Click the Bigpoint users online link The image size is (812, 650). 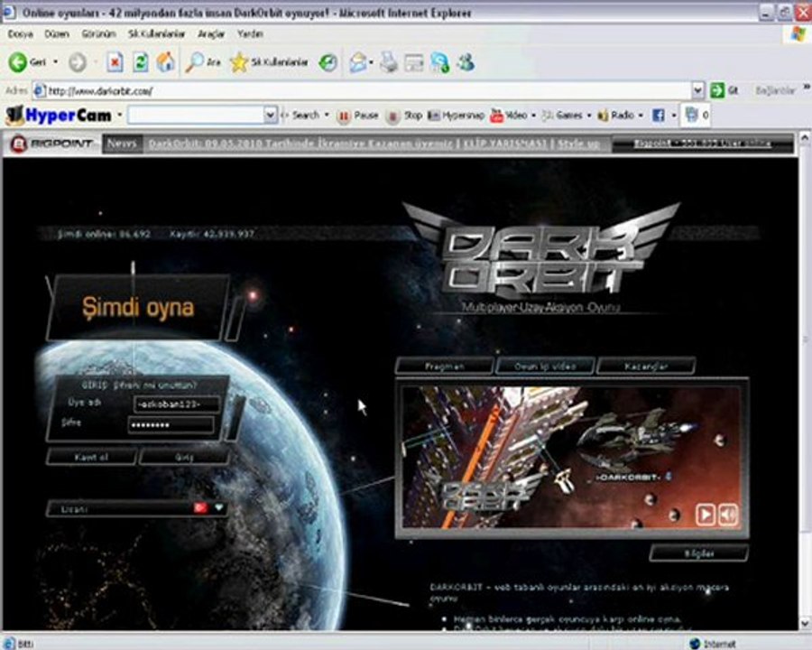(702, 143)
